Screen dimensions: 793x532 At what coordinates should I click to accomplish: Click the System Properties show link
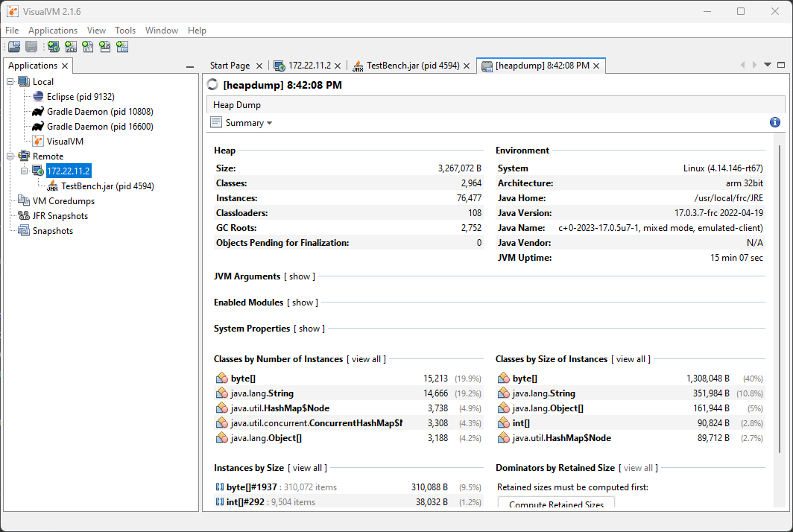click(309, 328)
